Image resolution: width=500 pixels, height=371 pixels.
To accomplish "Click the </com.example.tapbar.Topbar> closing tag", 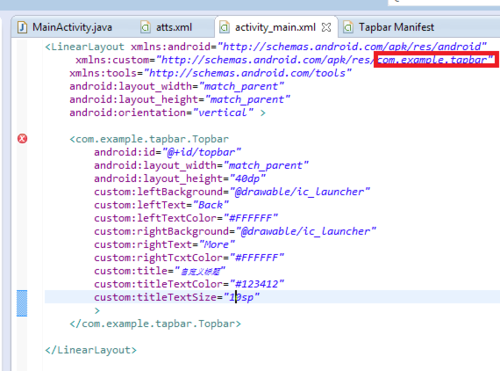I will (155, 324).
